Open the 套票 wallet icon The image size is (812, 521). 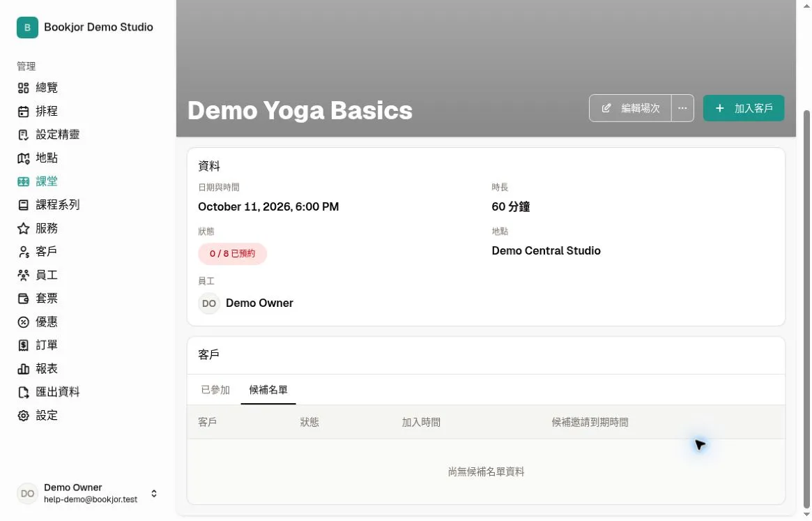(23, 299)
